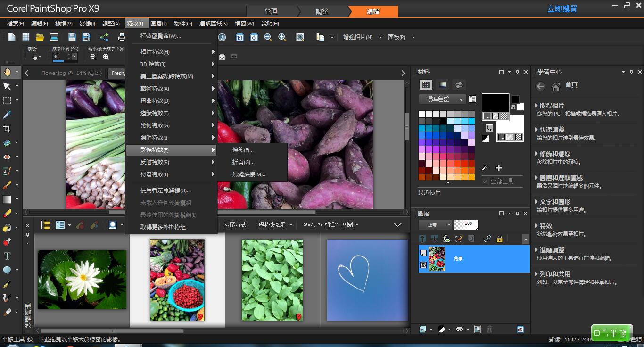Click the swap materials arrow icon

(x=489, y=128)
